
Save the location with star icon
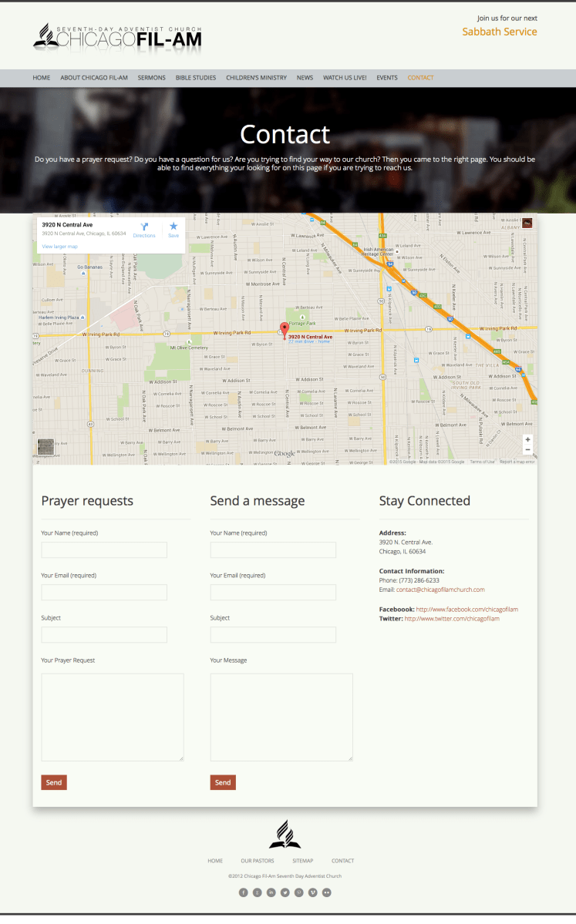click(173, 227)
